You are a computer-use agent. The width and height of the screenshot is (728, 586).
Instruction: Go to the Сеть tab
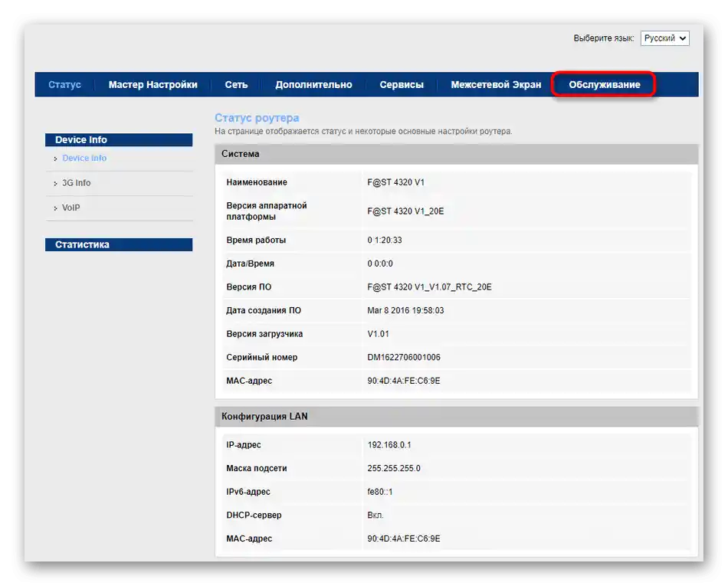(x=236, y=84)
